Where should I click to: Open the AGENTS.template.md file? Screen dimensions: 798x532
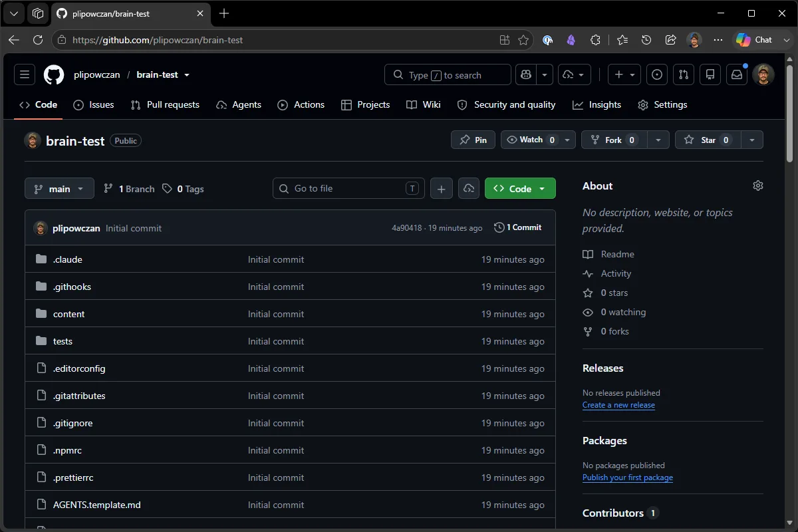[x=97, y=505]
